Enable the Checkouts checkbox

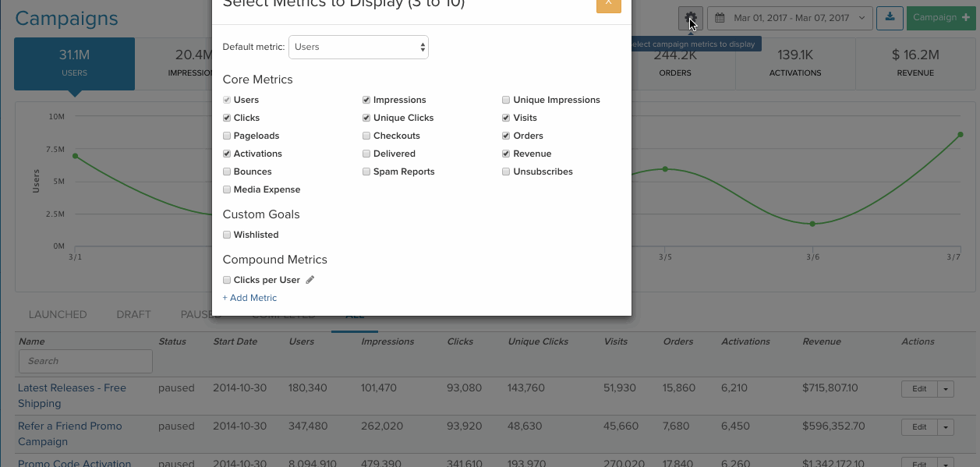[x=366, y=136]
